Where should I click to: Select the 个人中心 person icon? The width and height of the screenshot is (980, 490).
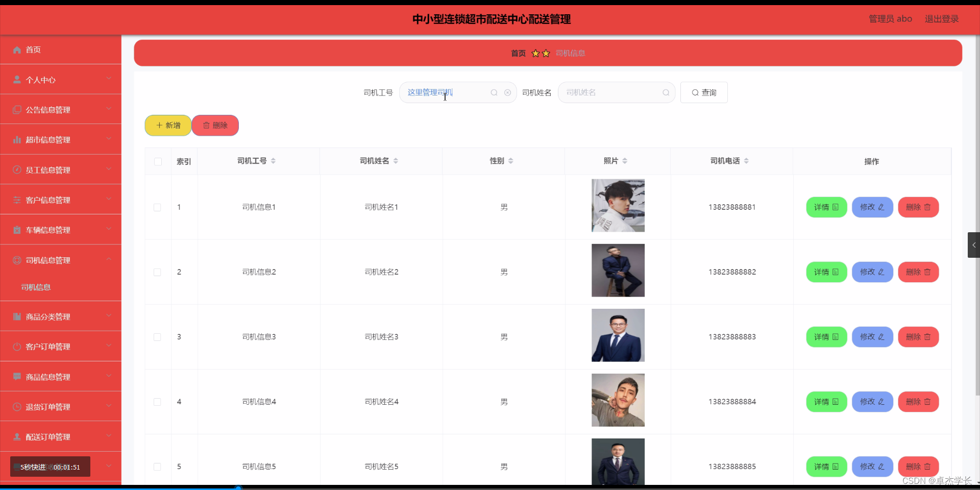click(x=17, y=80)
